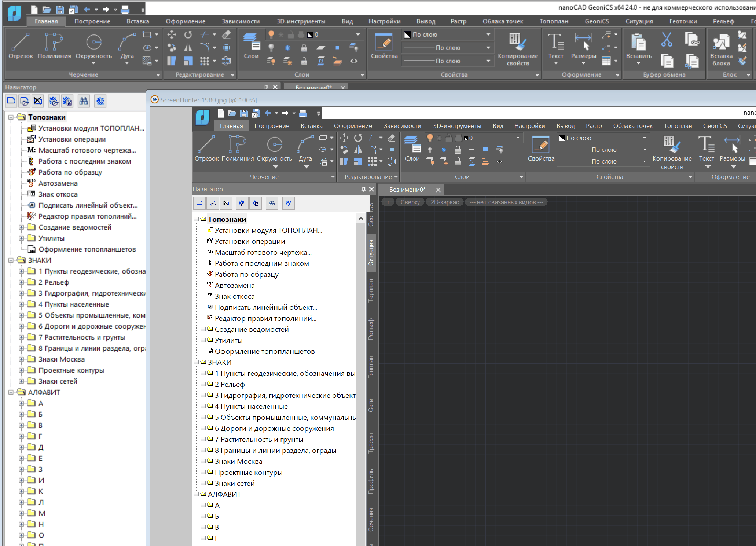Image resolution: width=756 pixels, height=546 pixels.
Task: Toggle layer 0 lightbulb in the topmost layer combo
Action: coord(271,34)
